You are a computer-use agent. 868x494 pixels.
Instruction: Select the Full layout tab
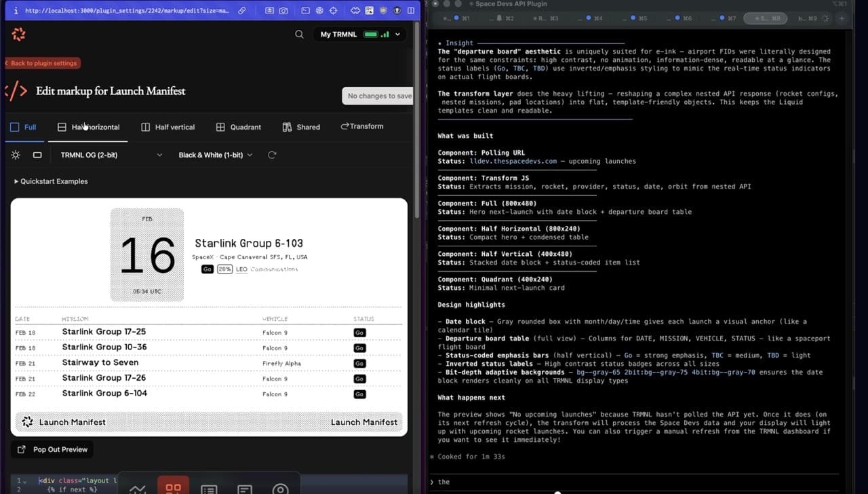click(24, 127)
